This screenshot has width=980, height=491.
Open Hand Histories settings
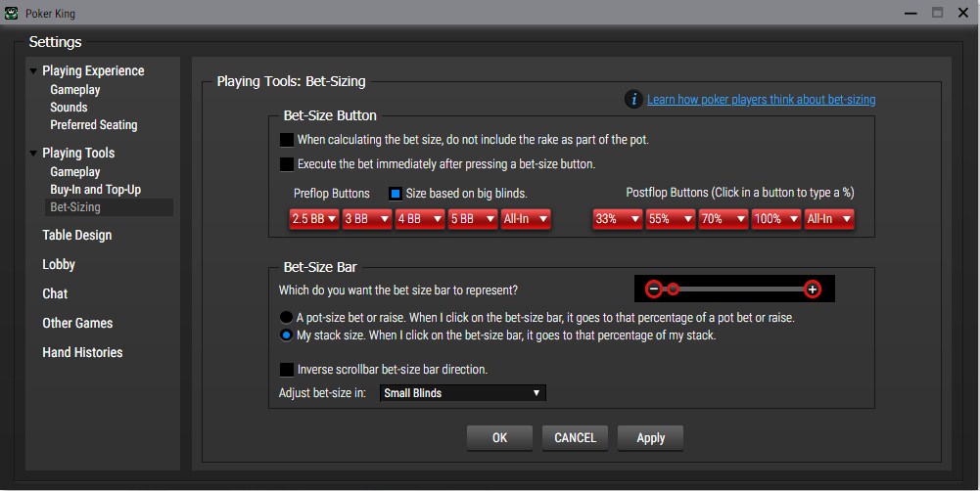pyautogui.click(x=82, y=352)
